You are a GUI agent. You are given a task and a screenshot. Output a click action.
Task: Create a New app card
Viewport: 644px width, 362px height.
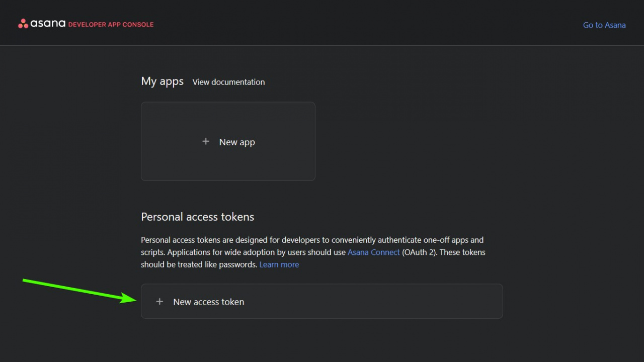[x=228, y=141]
